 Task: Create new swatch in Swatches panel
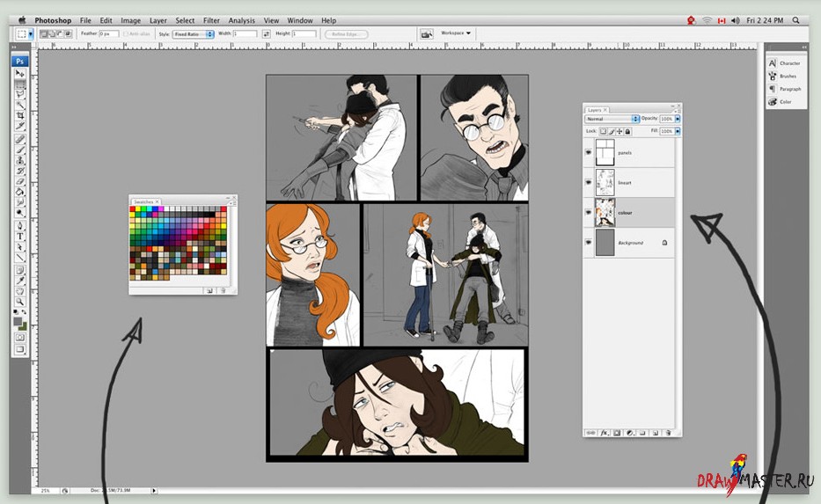coord(210,290)
